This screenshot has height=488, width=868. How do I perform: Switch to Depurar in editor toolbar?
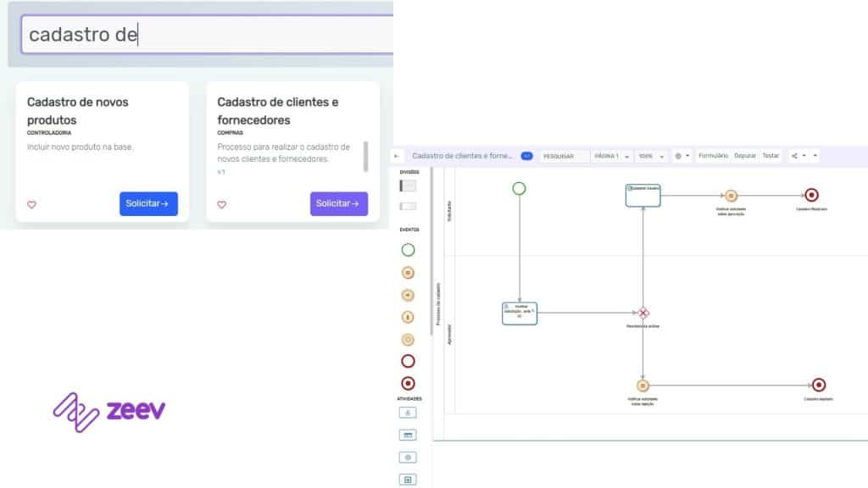[745, 156]
